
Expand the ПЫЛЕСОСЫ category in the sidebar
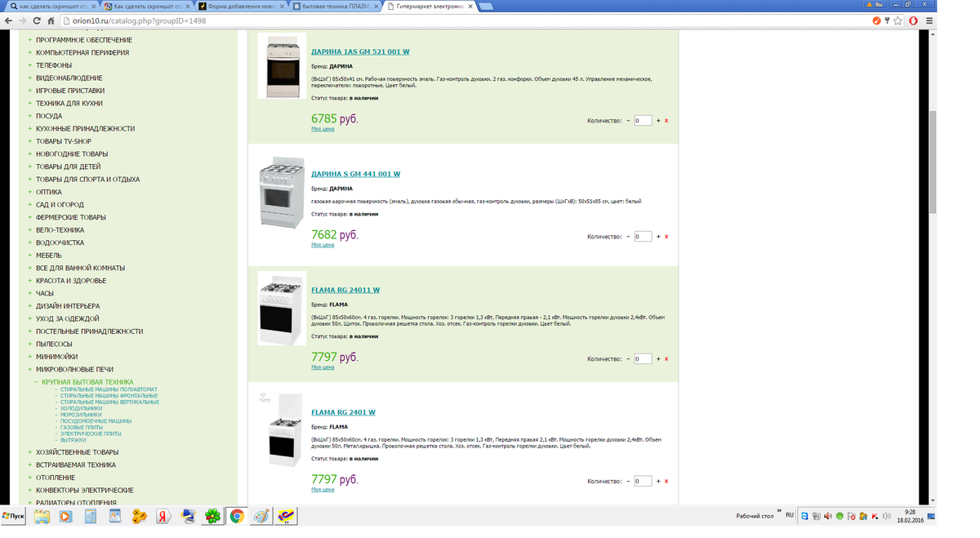click(x=30, y=345)
